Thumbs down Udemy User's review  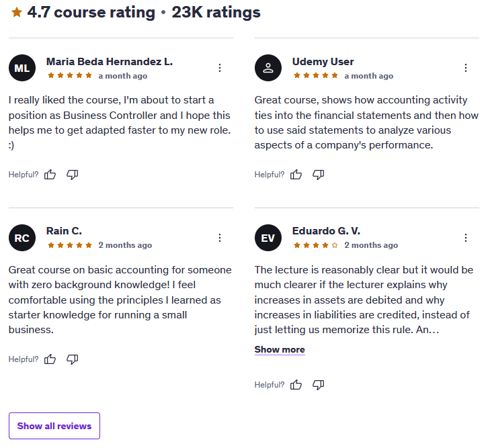point(319,175)
